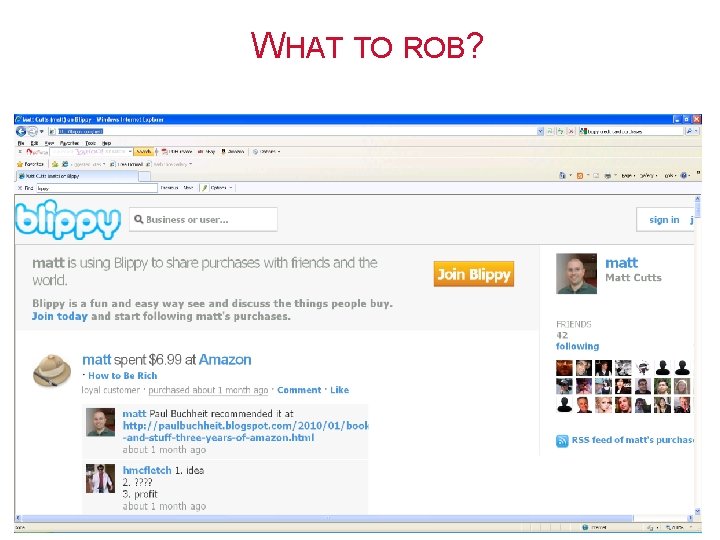The width and height of the screenshot is (720, 540).
Task: Click the matt username link beside profile photo
Action: pos(621,263)
